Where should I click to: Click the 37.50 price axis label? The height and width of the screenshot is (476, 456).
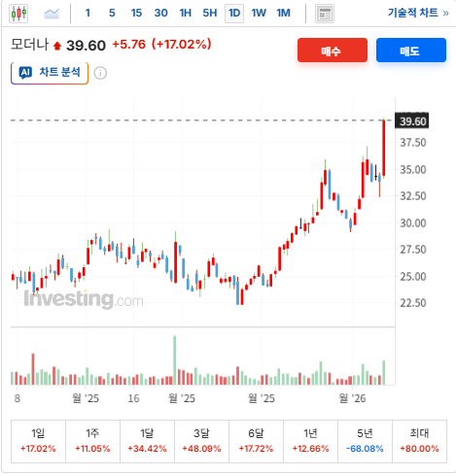pos(413,143)
